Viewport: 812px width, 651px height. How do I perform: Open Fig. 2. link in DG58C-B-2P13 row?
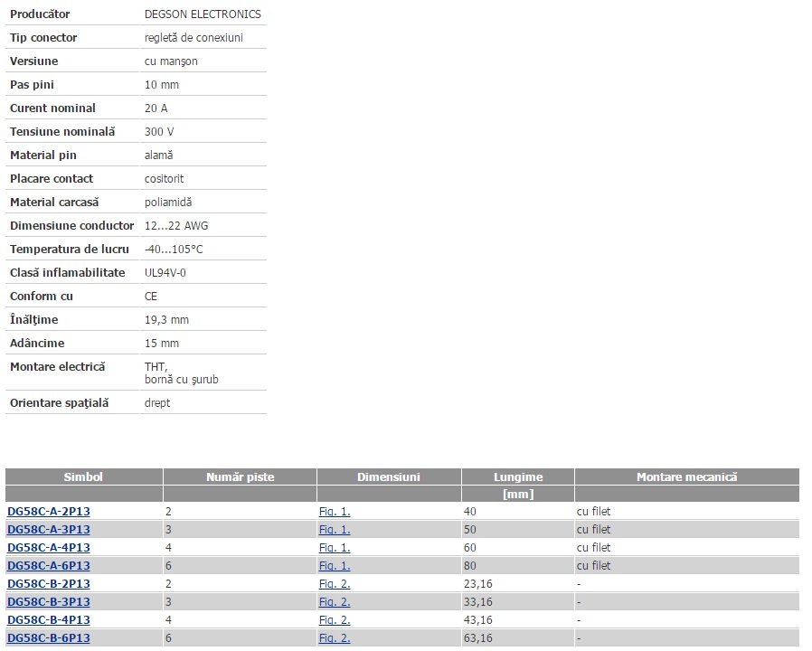(335, 584)
